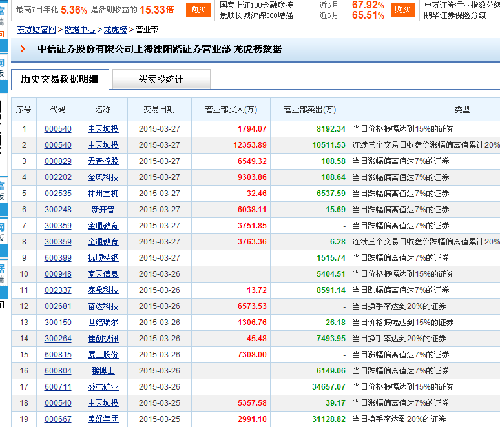
Task: Open the stock name link in row 10
Action: pyautogui.click(x=103, y=274)
